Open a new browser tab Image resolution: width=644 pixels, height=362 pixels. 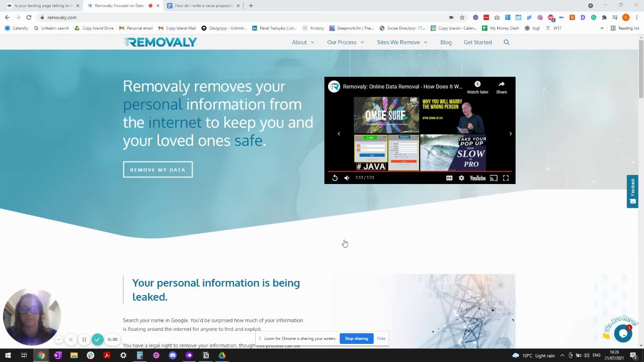point(251,6)
